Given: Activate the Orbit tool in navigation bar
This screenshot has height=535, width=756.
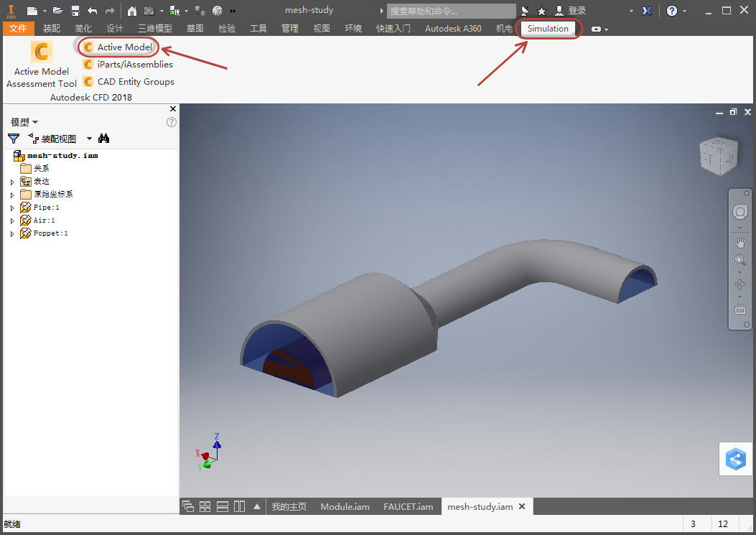Looking at the screenshot, I should [739, 284].
